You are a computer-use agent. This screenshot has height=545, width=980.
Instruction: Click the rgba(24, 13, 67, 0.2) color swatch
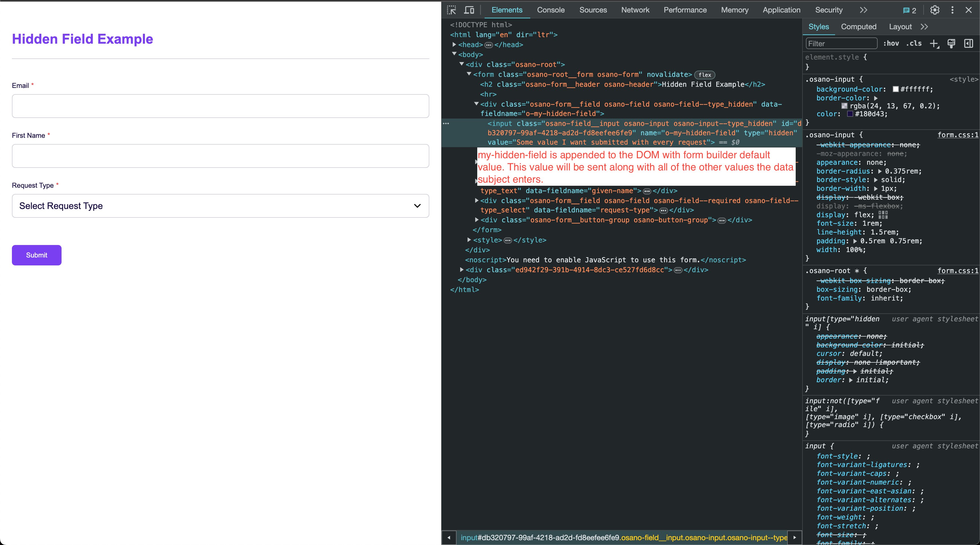844,106
